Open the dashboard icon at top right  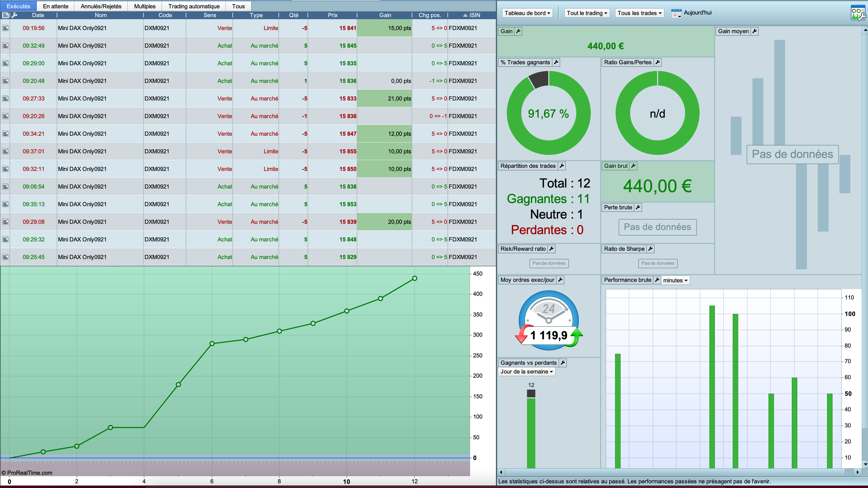(858, 13)
